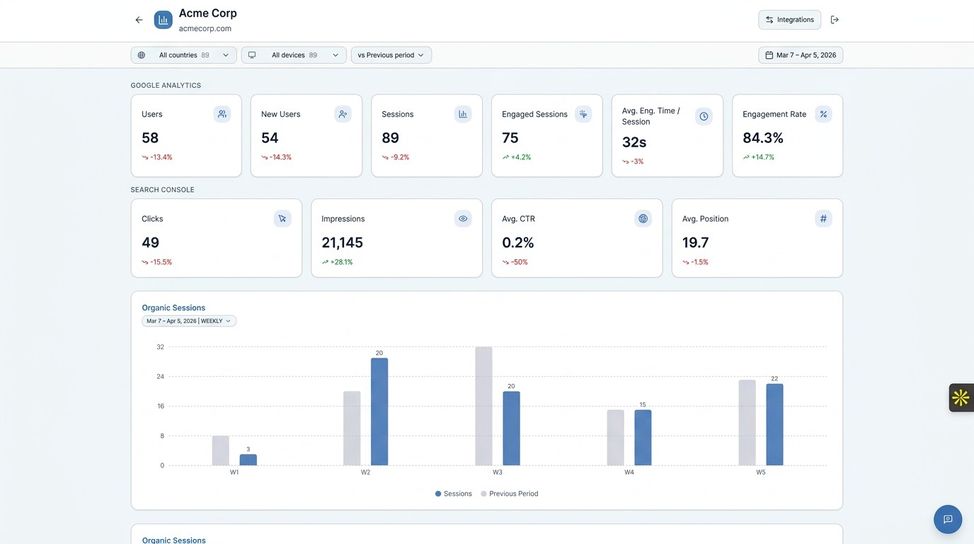
Task: Expand the All devices filter dropdown
Action: [x=294, y=55]
